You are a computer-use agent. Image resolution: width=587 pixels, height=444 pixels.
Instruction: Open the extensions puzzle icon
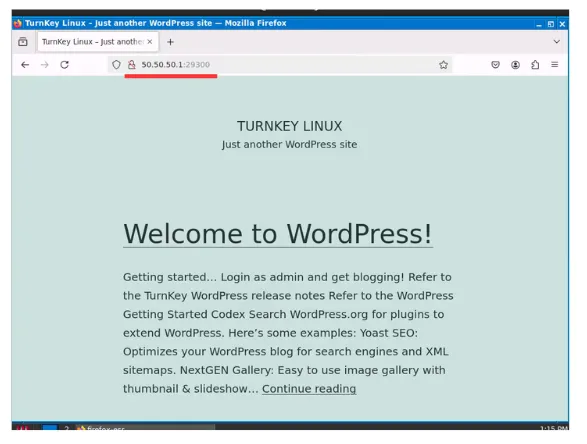[535, 65]
